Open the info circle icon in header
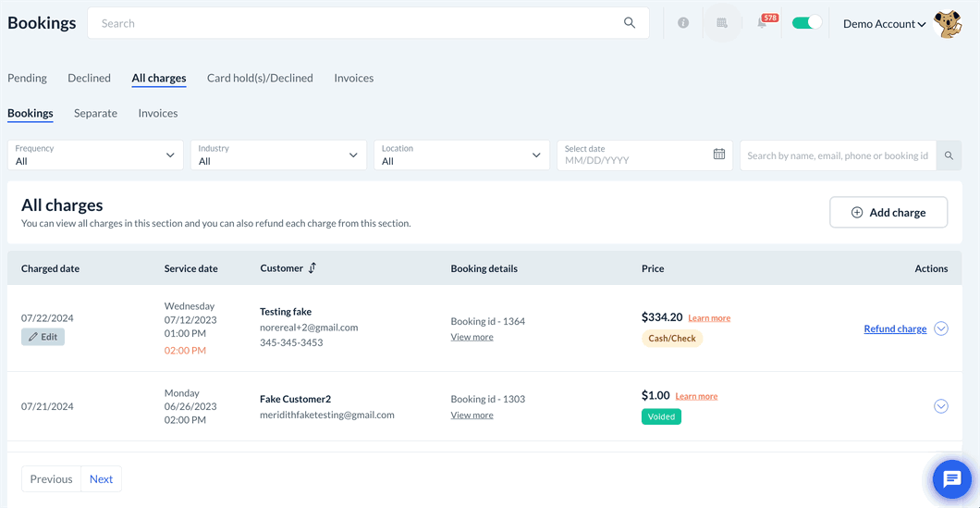The height and width of the screenshot is (508, 980). pos(683,23)
